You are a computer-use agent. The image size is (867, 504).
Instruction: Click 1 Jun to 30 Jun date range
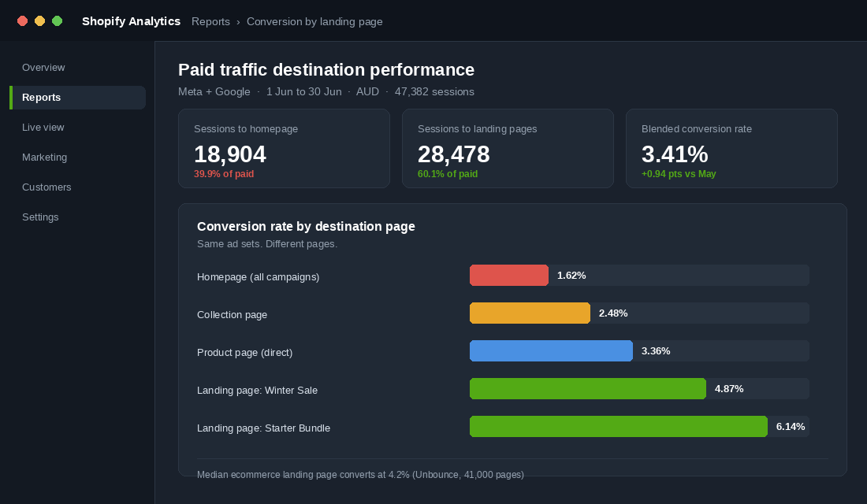304,91
